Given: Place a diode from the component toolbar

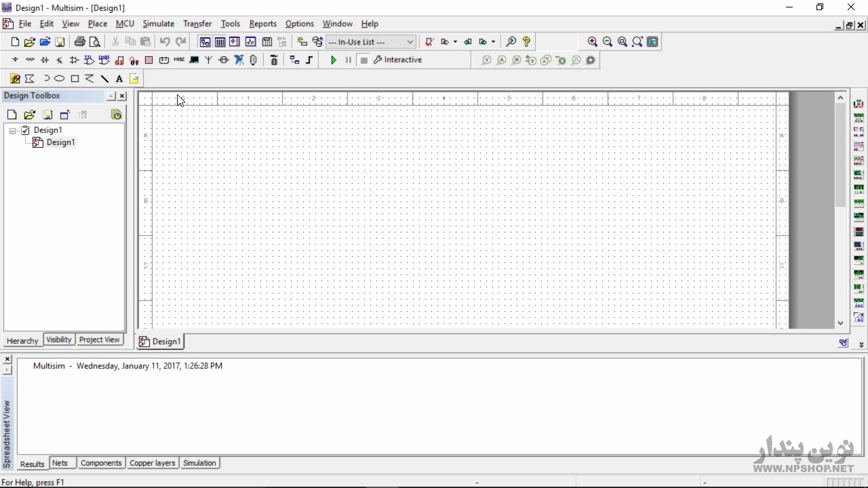Looking at the screenshot, I should (45, 60).
